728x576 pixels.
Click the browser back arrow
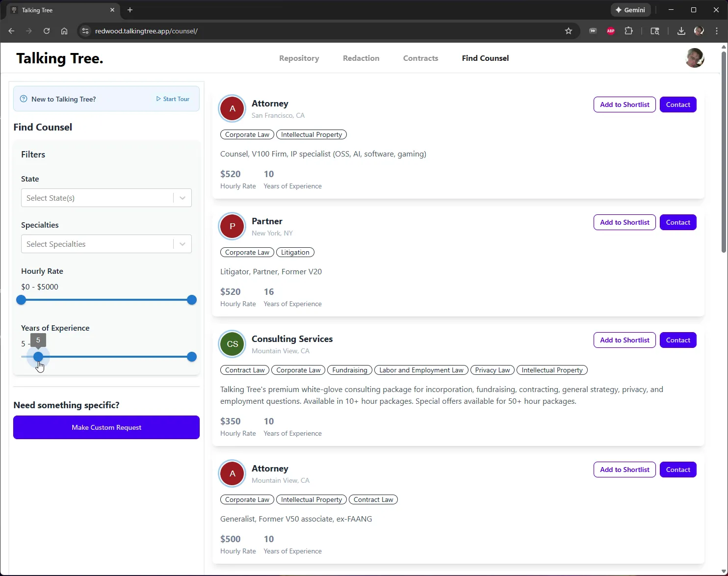tap(11, 31)
